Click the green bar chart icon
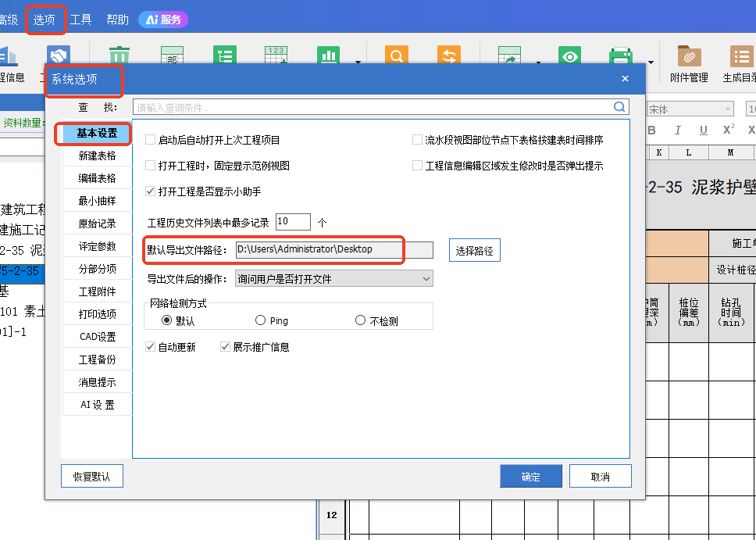Screen dimensions: 756x540 (x=328, y=55)
